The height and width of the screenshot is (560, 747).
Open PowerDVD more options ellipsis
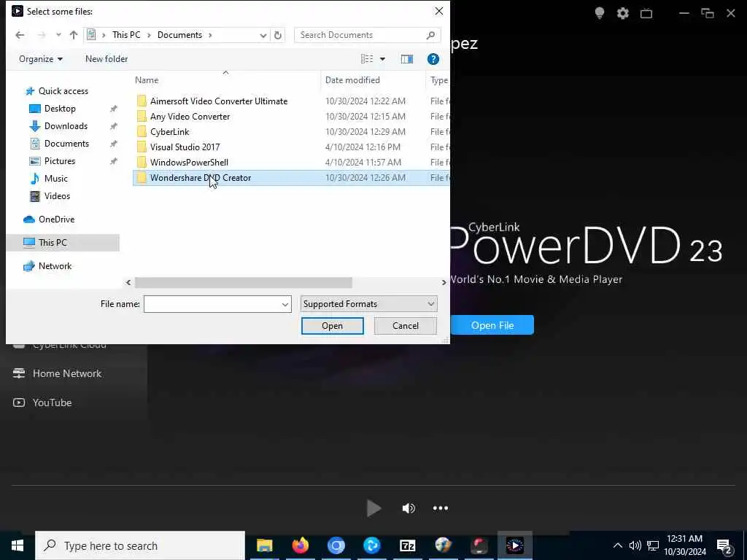coord(440,508)
